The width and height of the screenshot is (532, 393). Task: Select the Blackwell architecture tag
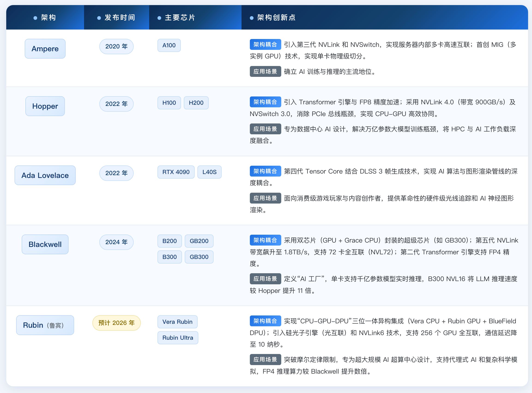(x=45, y=244)
